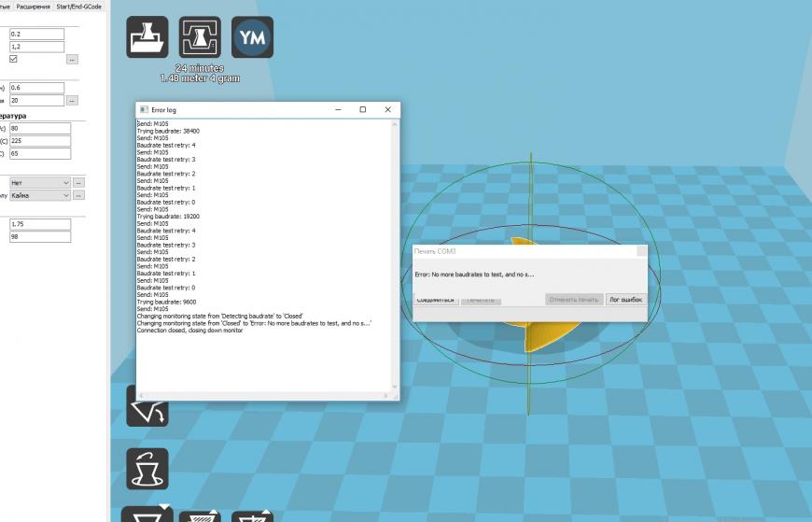Close the Печать COM3 dialog
Screen dimensions: 812x522
click(x=641, y=251)
